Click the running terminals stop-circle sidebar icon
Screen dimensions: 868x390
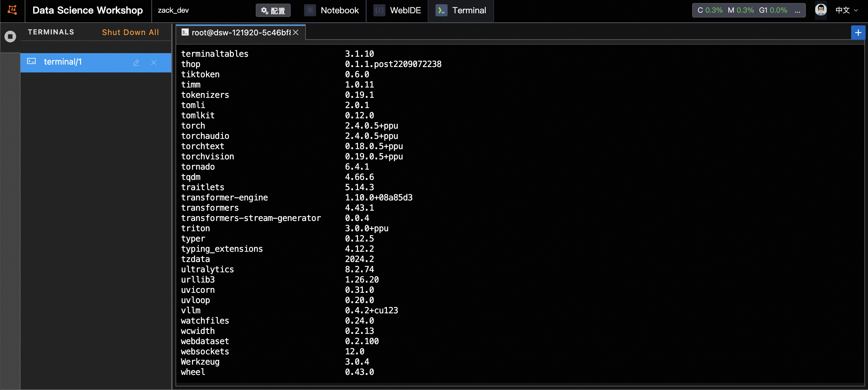coord(10,36)
